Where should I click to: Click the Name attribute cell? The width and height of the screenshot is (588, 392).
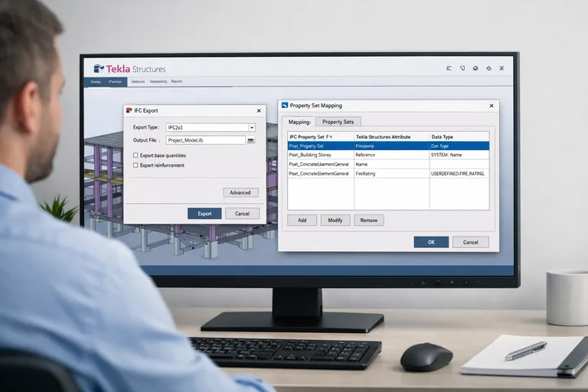point(391,165)
